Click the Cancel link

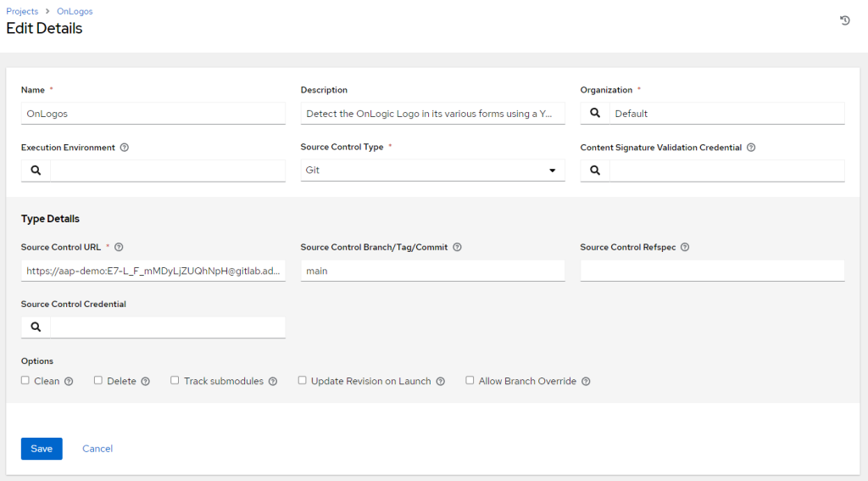(97, 449)
